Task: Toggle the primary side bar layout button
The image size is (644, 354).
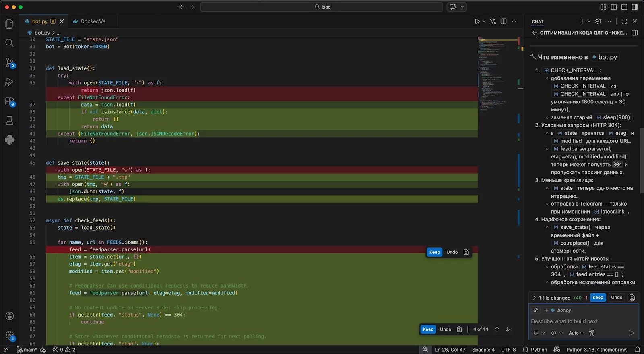Action: pos(614,7)
